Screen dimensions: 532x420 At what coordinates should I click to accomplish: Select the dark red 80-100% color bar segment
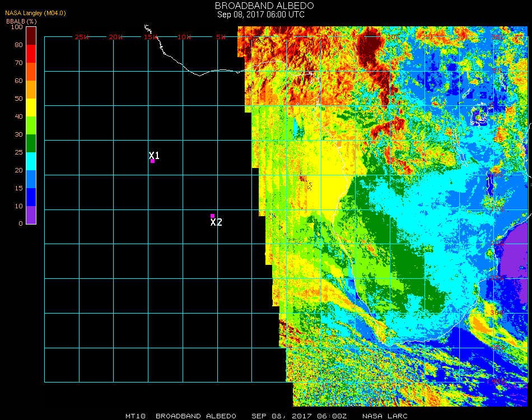pos(31,36)
